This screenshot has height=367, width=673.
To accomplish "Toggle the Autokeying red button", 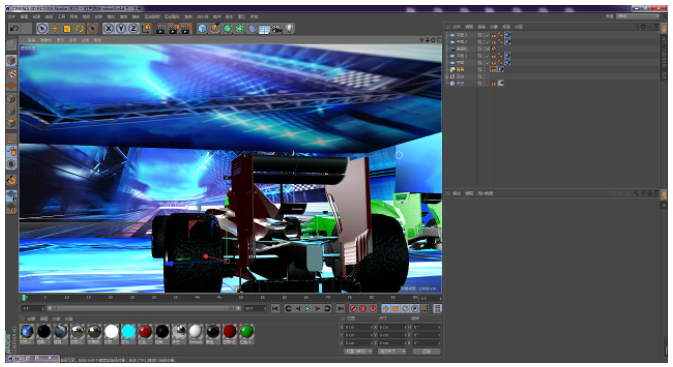I will 363,309.
